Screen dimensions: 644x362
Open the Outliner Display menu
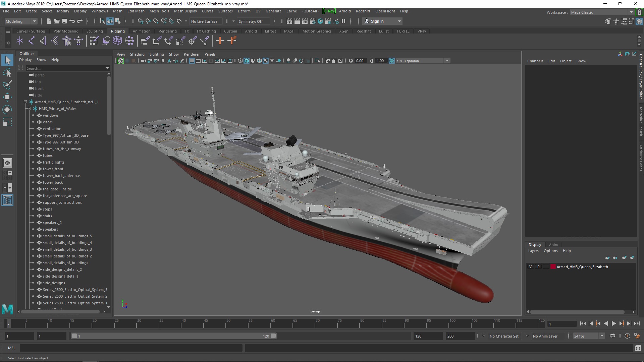[x=25, y=60]
